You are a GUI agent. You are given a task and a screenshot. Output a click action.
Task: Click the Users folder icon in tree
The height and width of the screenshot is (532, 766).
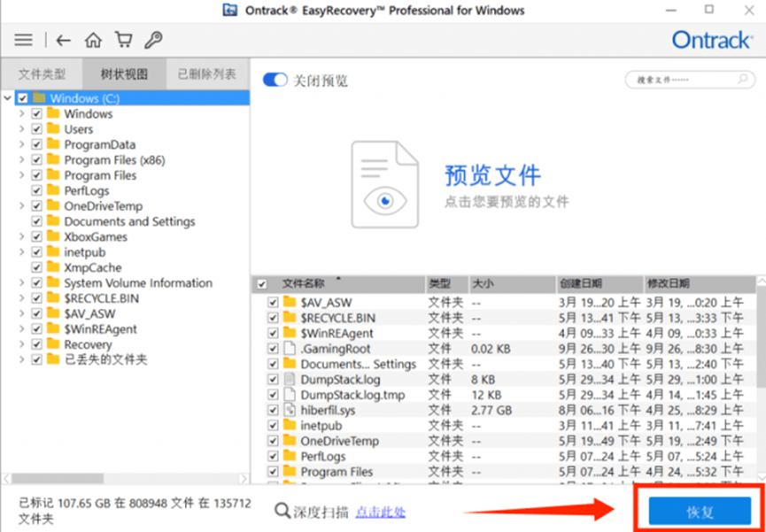pos(53,129)
